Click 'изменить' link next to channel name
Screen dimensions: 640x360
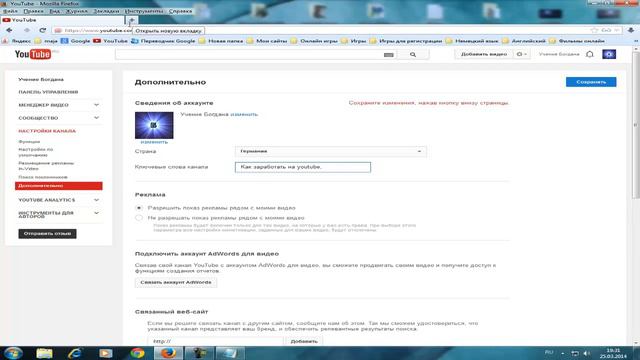pyautogui.click(x=244, y=114)
